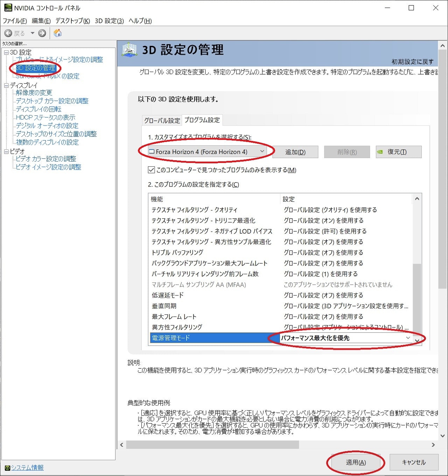Click settings list scroll up arrow
The width and height of the screenshot is (448, 476).
[417, 199]
